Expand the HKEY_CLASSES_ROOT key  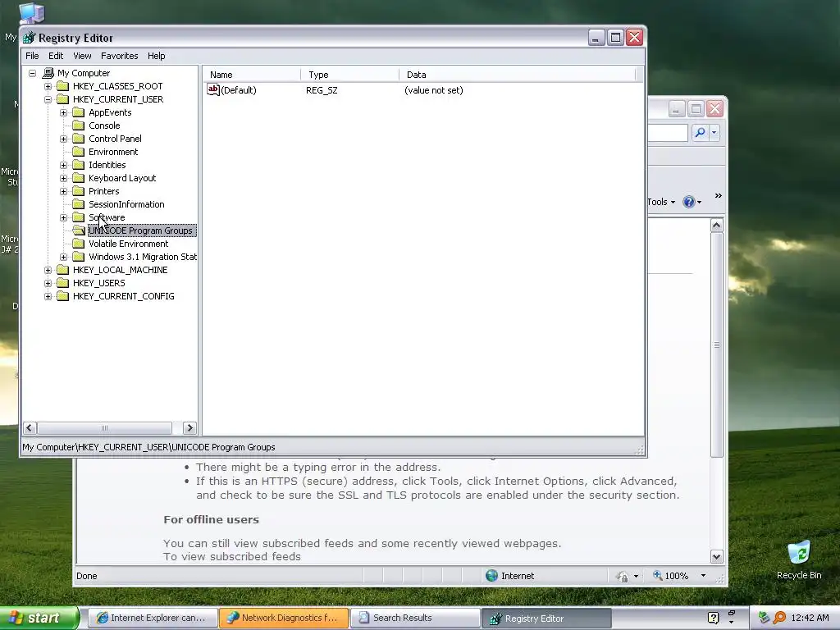tap(48, 86)
